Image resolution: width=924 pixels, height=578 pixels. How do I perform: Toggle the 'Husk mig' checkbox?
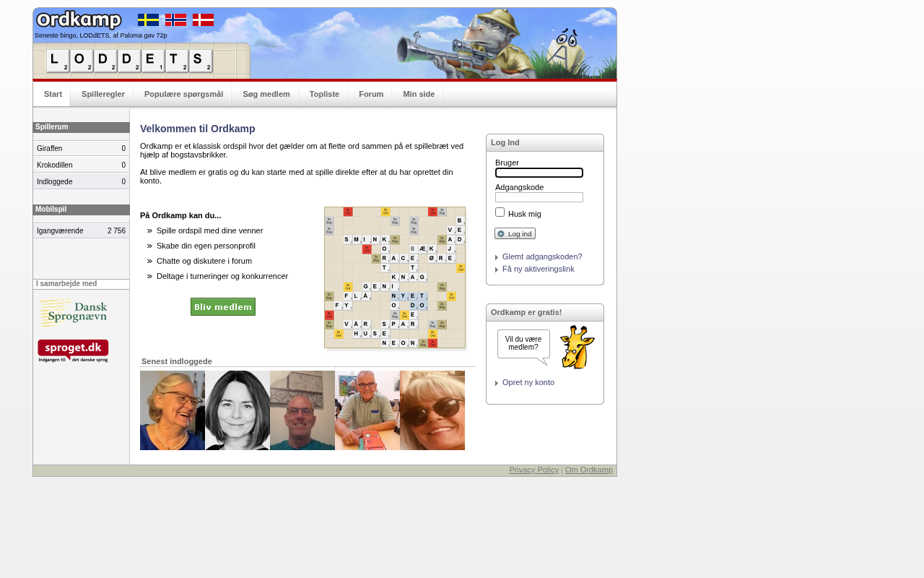[500, 212]
